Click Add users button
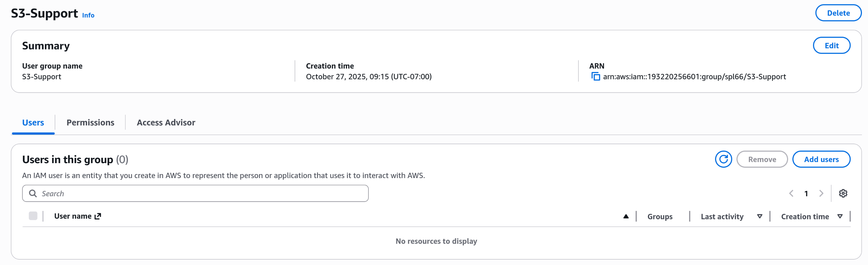Screen dimensions: 868x265 [821, 159]
